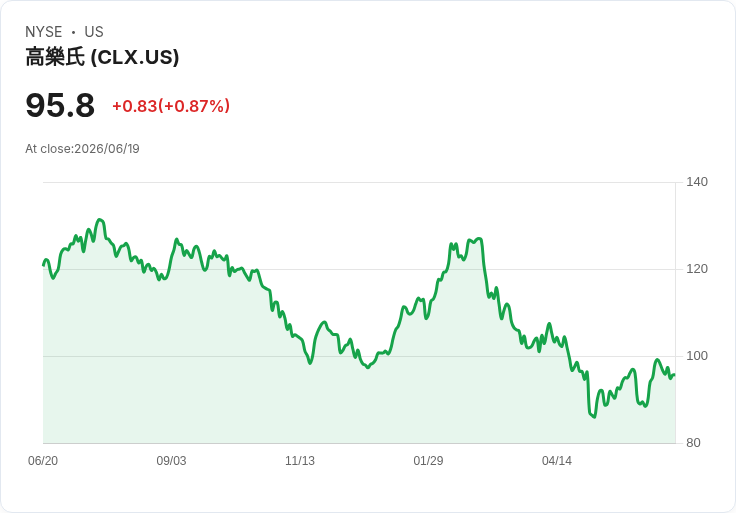Select the 09/03 x-axis date label
Image resolution: width=736 pixels, height=513 pixels.
[x=171, y=461]
